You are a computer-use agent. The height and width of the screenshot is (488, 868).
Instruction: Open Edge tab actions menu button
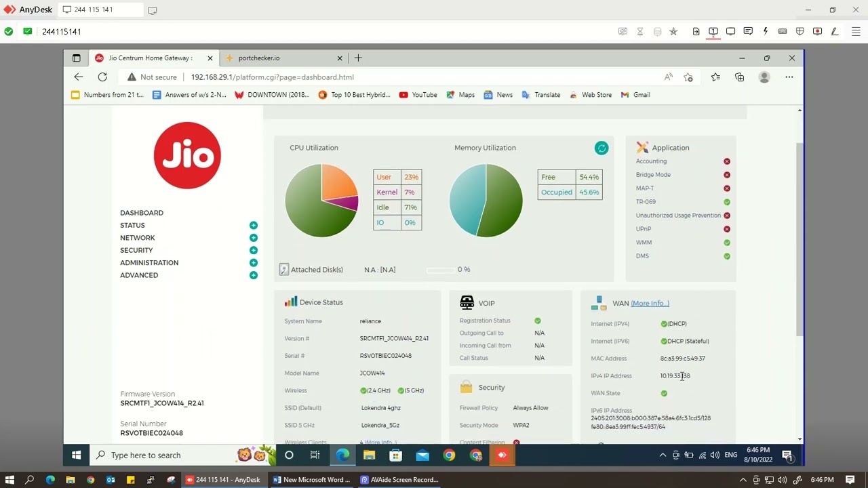77,58
